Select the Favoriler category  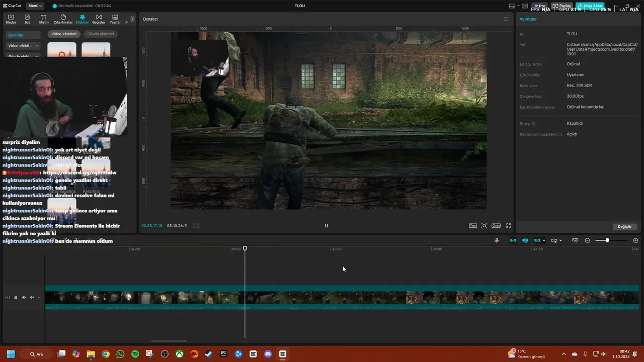[23, 35]
